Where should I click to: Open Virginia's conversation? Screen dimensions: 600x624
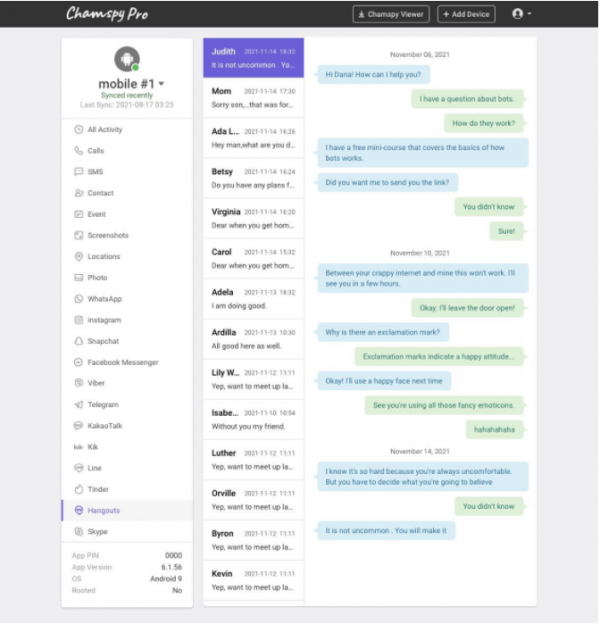click(x=253, y=218)
